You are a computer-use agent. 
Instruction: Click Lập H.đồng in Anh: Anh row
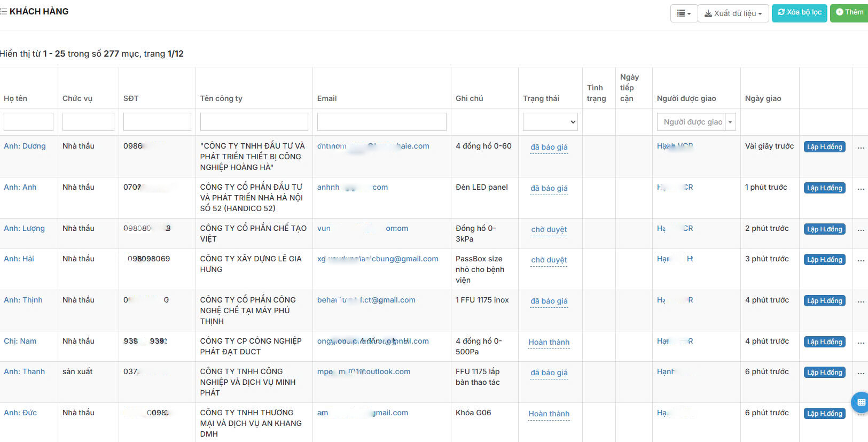[x=825, y=188]
